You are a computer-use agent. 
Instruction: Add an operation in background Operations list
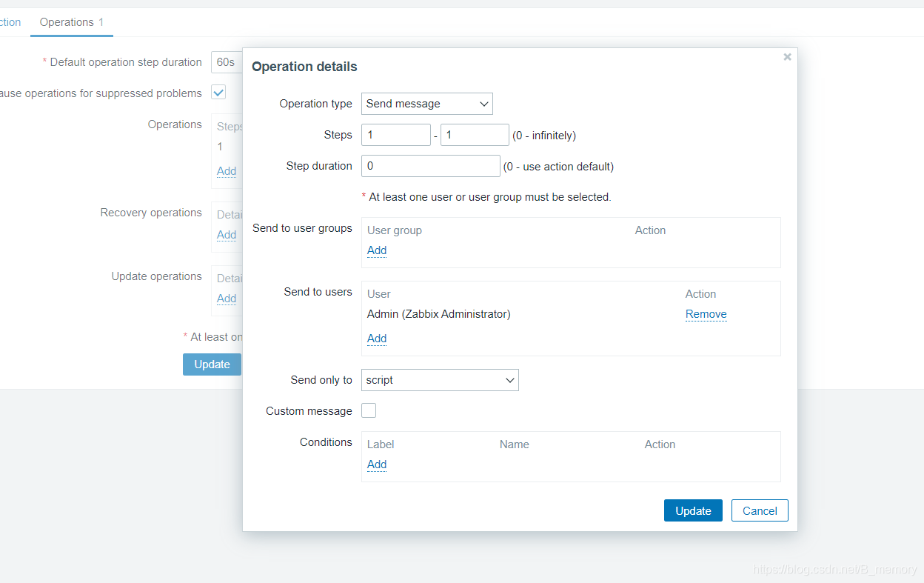click(x=227, y=171)
